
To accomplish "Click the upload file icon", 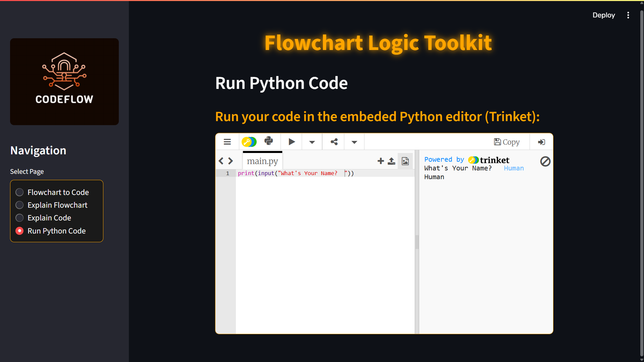I will pyautogui.click(x=391, y=161).
